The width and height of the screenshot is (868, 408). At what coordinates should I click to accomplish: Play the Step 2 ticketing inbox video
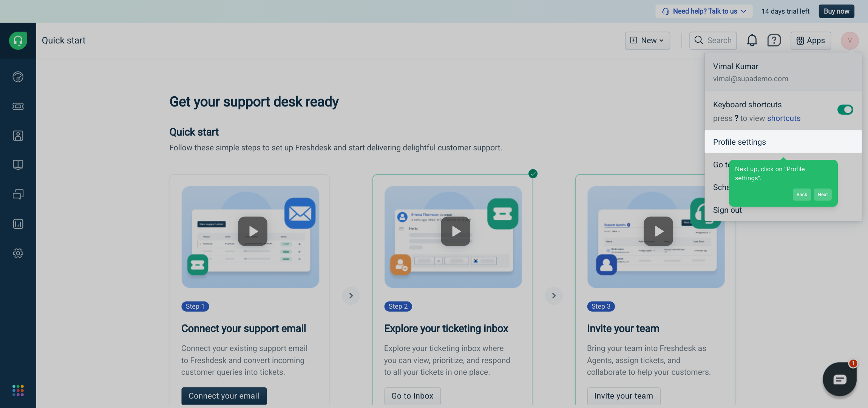coord(455,231)
